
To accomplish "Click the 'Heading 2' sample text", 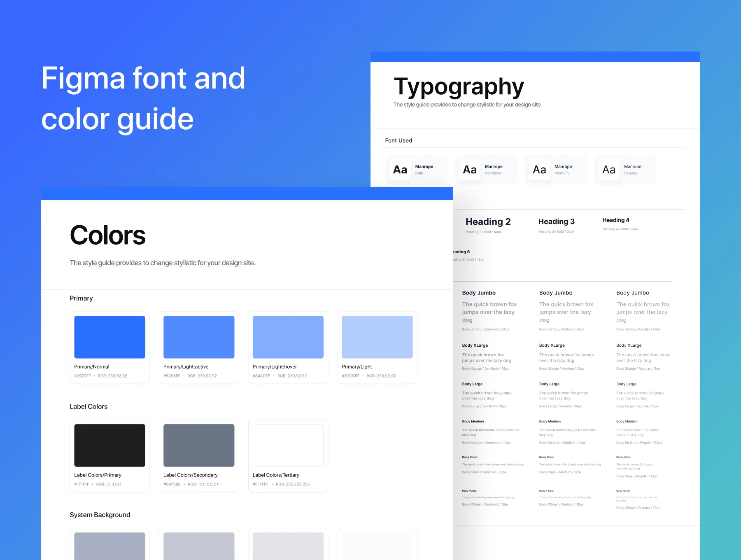I will [488, 222].
